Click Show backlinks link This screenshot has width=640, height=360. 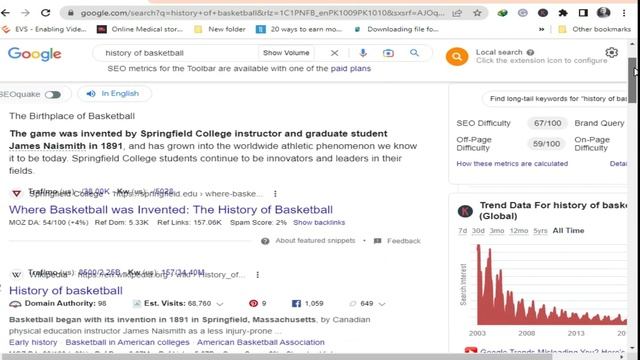coord(319,222)
